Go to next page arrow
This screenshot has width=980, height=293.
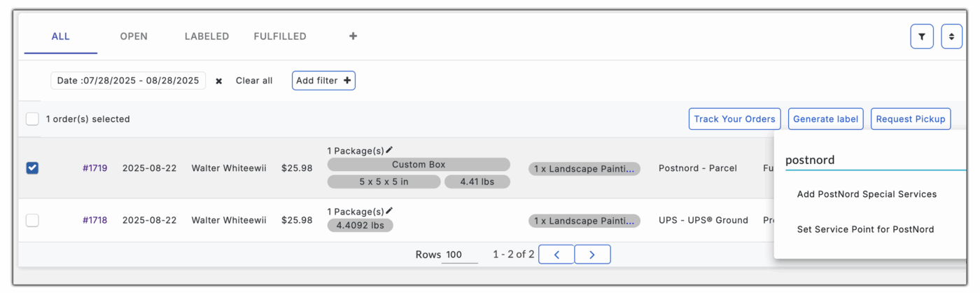(x=592, y=254)
